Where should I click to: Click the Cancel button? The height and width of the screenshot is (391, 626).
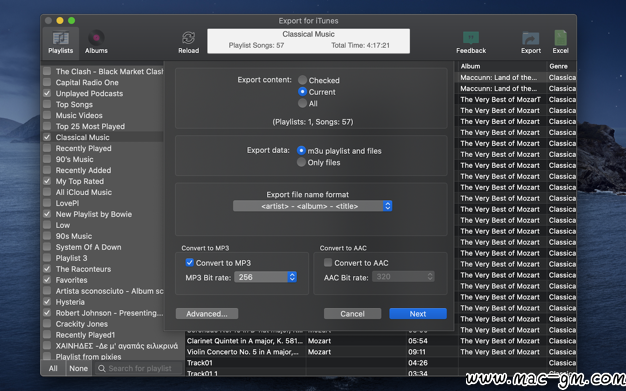[353, 314]
